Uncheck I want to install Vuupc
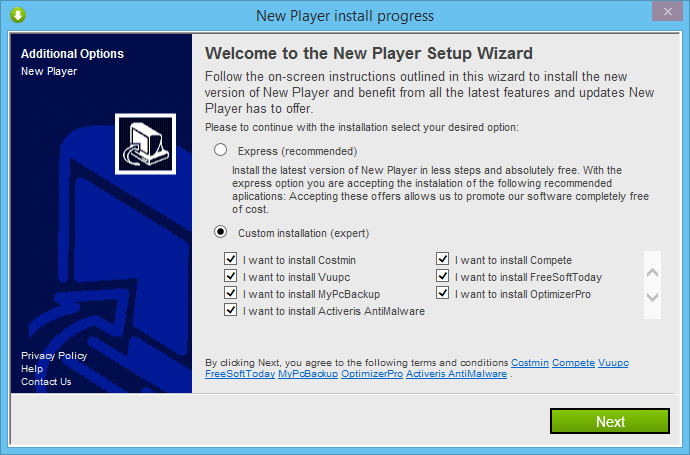Image resolution: width=690 pixels, height=455 pixels. pyautogui.click(x=231, y=276)
